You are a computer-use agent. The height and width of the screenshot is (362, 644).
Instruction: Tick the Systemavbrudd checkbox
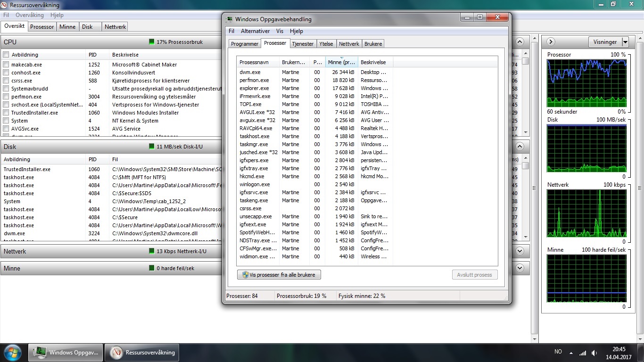[6, 89]
